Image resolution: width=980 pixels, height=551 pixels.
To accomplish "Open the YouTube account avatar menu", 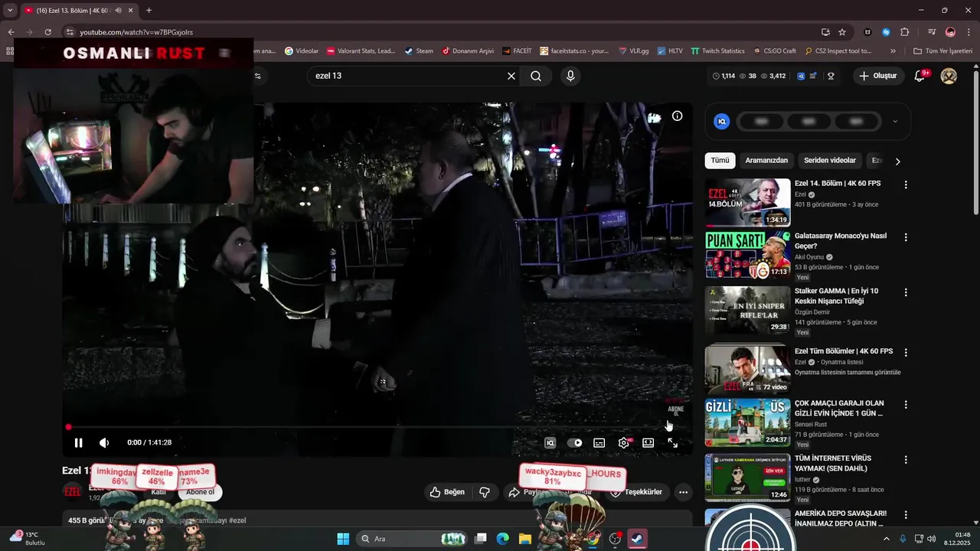I will click(x=949, y=76).
